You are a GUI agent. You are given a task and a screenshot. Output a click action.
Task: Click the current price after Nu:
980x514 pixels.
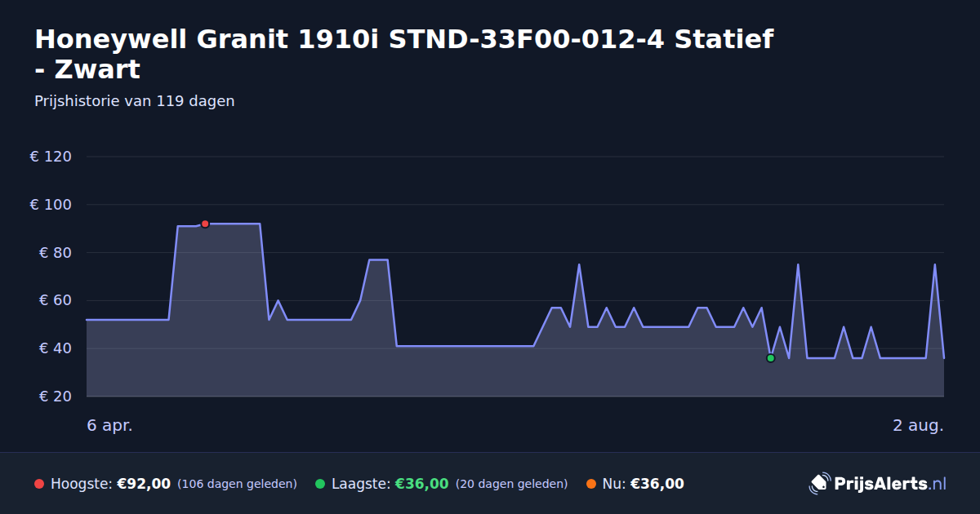(x=657, y=484)
